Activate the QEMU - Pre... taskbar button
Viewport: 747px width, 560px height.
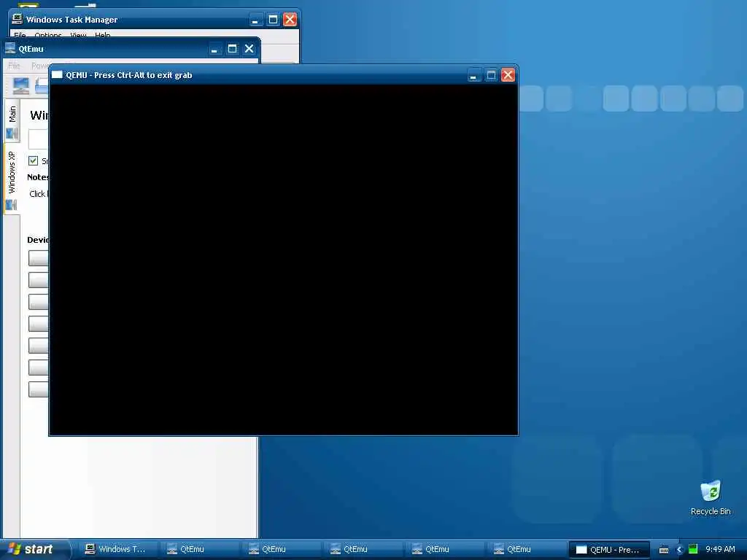coord(610,550)
